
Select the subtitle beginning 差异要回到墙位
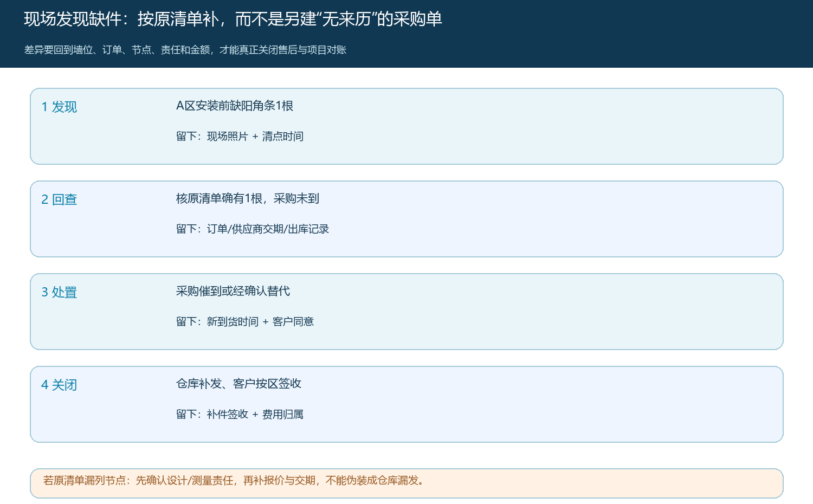coord(185,50)
